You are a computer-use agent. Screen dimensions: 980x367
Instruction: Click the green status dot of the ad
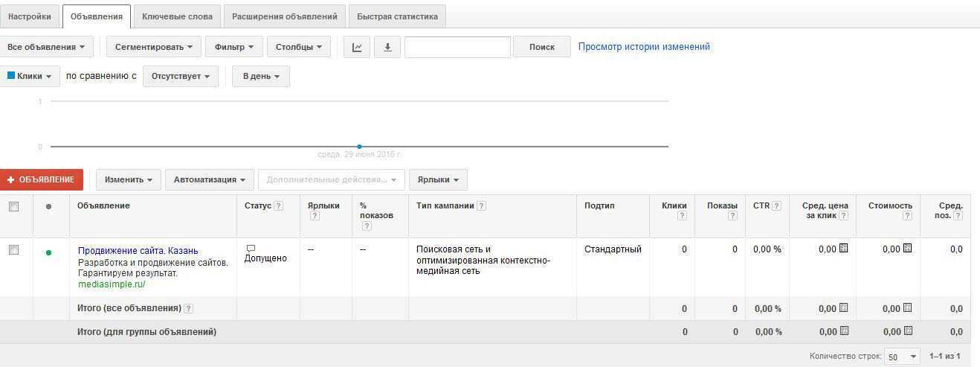[x=49, y=252]
